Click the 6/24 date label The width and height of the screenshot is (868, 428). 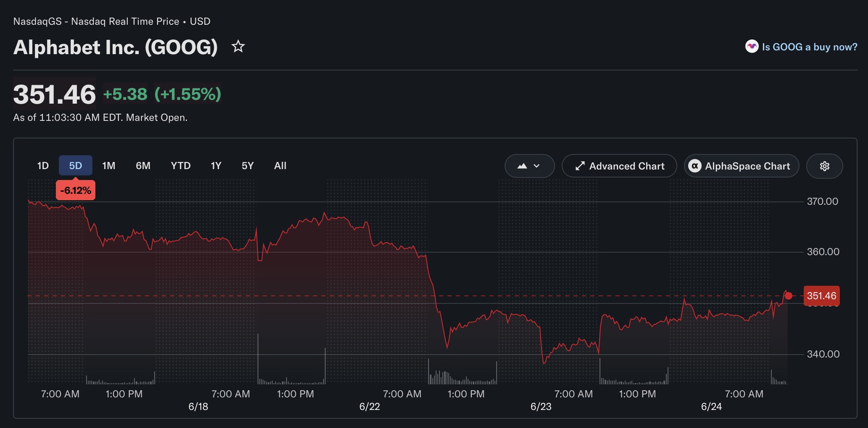711,407
